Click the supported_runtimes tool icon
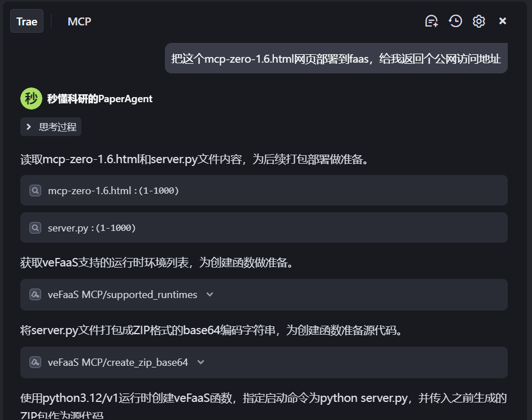Image resolution: width=532 pixels, height=420 pixels. click(x=35, y=295)
